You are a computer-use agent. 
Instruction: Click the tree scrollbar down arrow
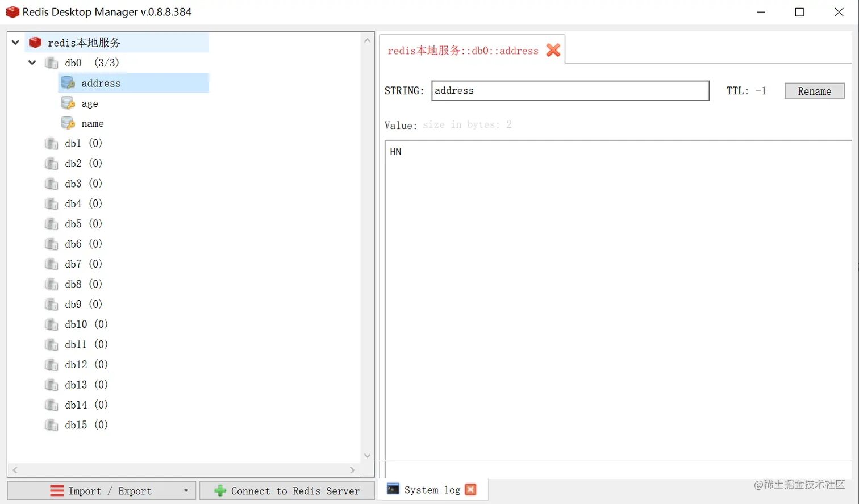click(367, 455)
